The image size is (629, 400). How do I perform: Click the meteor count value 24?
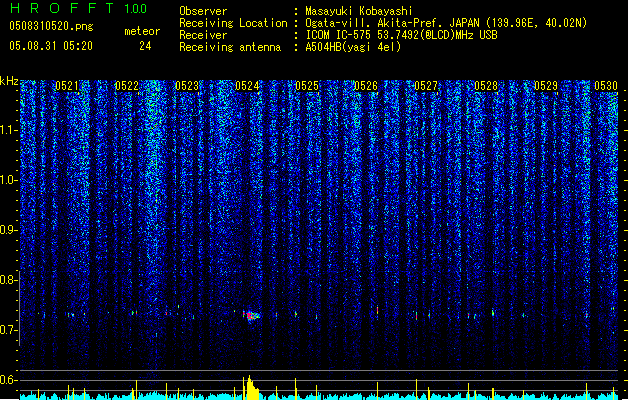(x=145, y=46)
